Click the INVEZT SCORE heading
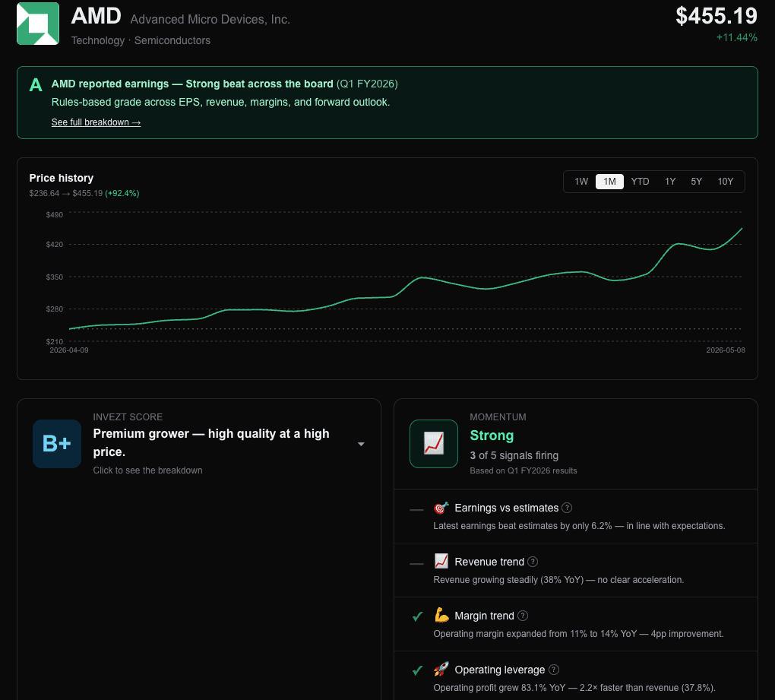 coord(128,417)
